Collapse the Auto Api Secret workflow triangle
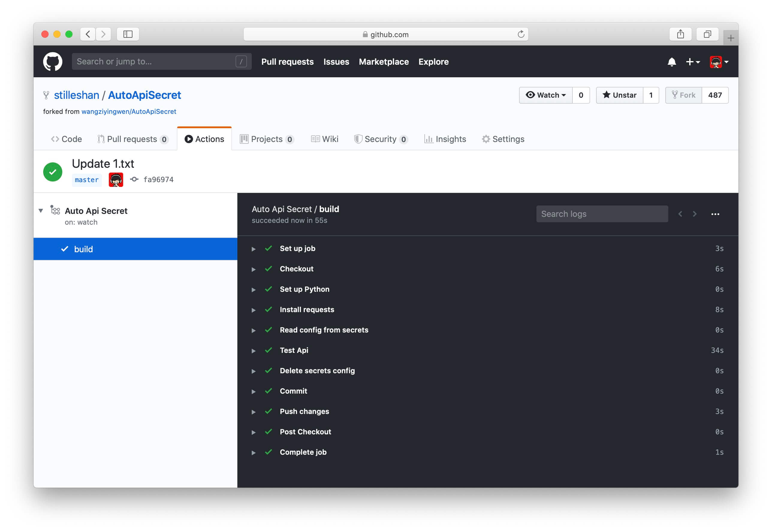 coord(41,211)
